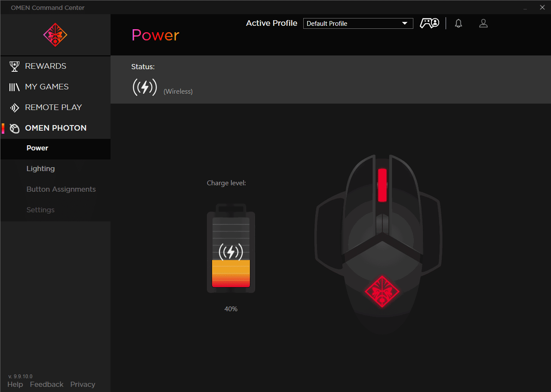Expand the Active Profile dropdown arrow
The width and height of the screenshot is (551, 392).
coord(405,24)
